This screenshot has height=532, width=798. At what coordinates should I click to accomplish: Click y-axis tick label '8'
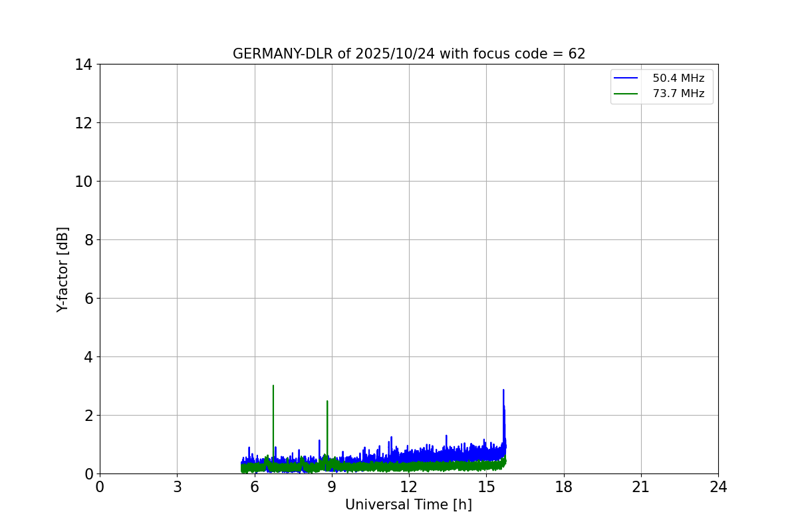[88, 240]
